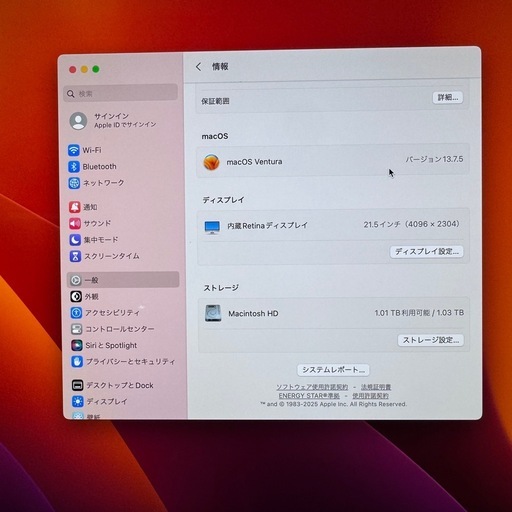Select スクリーンタイム hourglass icon
Viewport: 512px width, 512px height.
pos(76,256)
